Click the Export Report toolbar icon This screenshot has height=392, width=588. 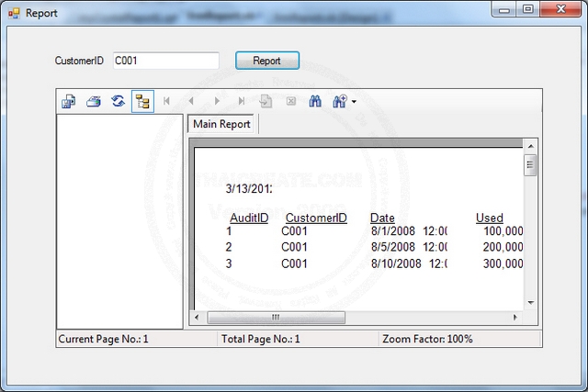pyautogui.click(x=69, y=102)
